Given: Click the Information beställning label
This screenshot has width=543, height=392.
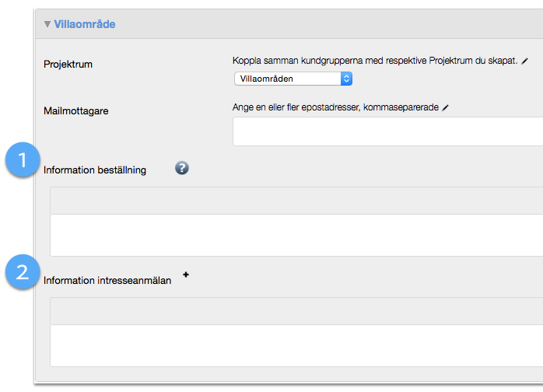Looking at the screenshot, I should coord(95,170).
